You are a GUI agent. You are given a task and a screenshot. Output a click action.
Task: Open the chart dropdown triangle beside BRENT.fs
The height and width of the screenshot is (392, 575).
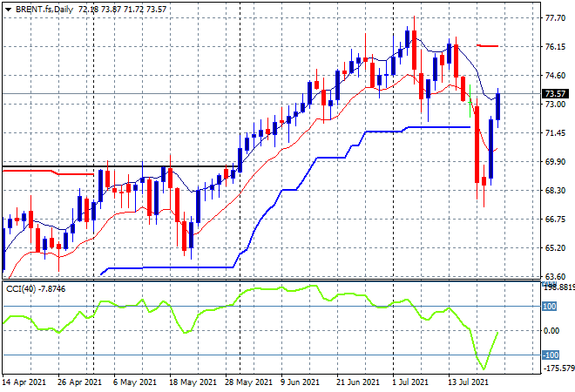tap(8, 10)
